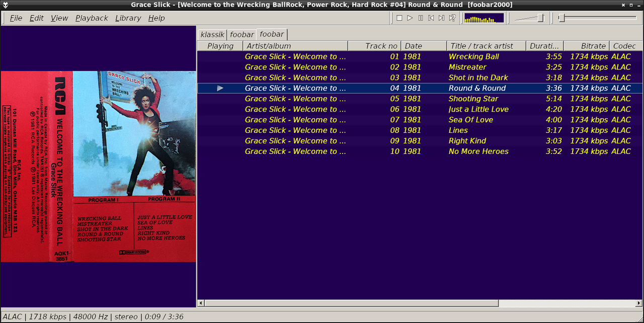Click the random playback button
This screenshot has width=644, height=323.
(x=452, y=18)
